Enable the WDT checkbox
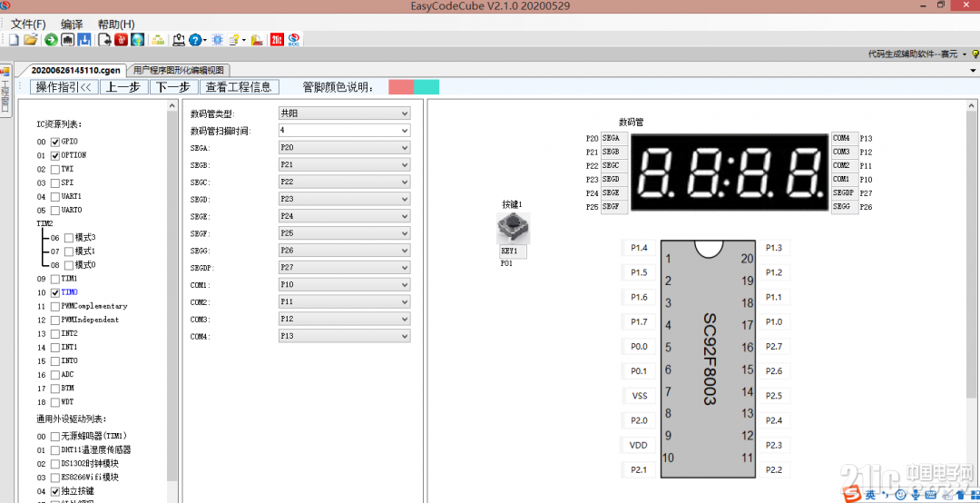The width and height of the screenshot is (980, 503). point(55,402)
